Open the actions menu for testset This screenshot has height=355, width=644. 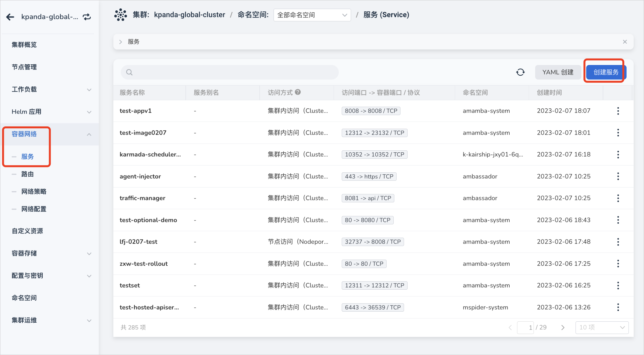[618, 285]
